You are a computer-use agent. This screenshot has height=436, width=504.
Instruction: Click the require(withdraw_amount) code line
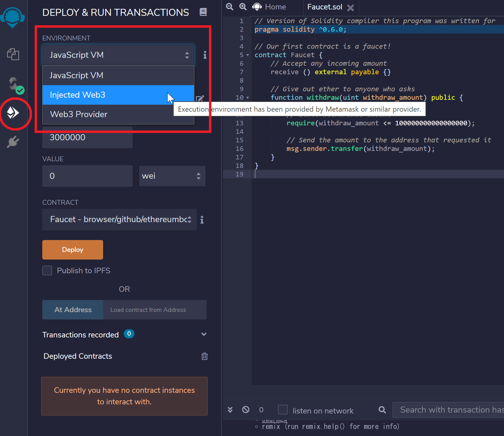click(x=381, y=123)
